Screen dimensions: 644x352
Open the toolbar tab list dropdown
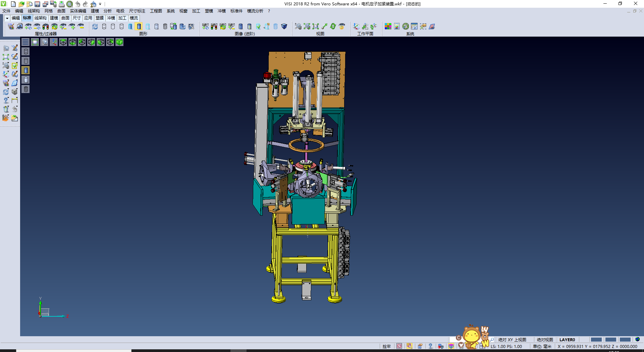click(x=7, y=18)
